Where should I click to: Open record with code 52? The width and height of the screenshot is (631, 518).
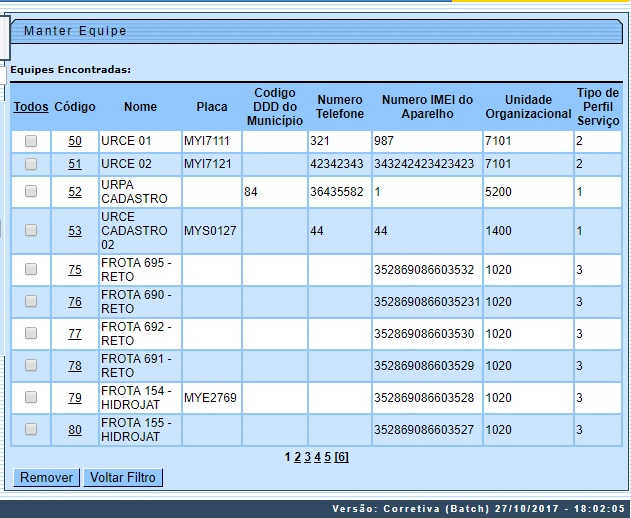(x=75, y=192)
